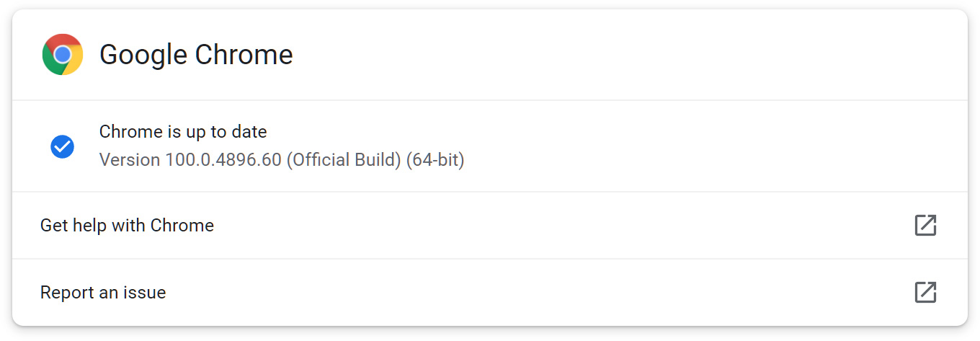The width and height of the screenshot is (980, 341).
Task: Click the Google Chrome heading text
Action: (196, 55)
